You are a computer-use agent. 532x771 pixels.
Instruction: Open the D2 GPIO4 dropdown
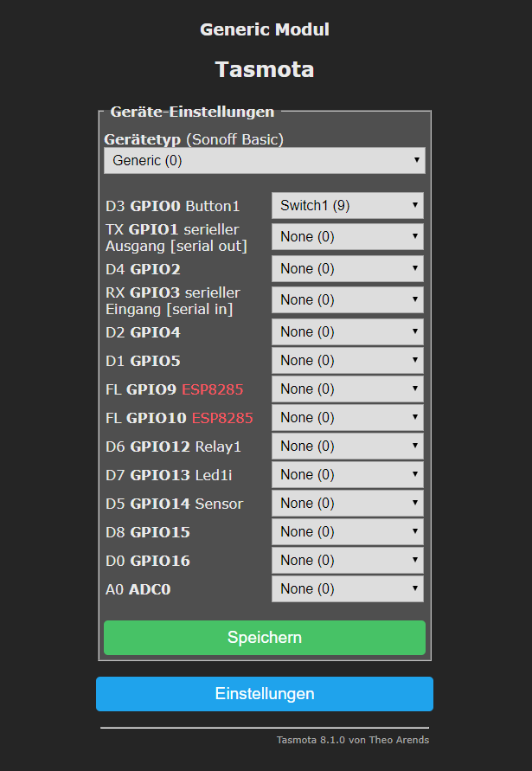pos(348,332)
